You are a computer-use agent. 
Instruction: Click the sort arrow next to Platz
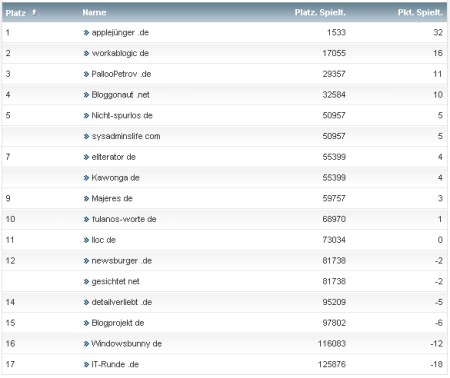[x=34, y=13]
